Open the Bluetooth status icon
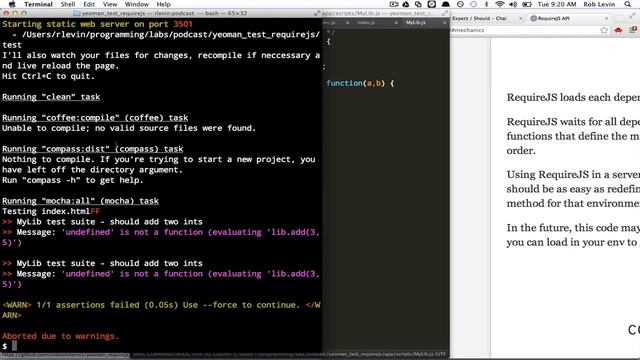This screenshot has height=360, width=640. pos(486,4)
